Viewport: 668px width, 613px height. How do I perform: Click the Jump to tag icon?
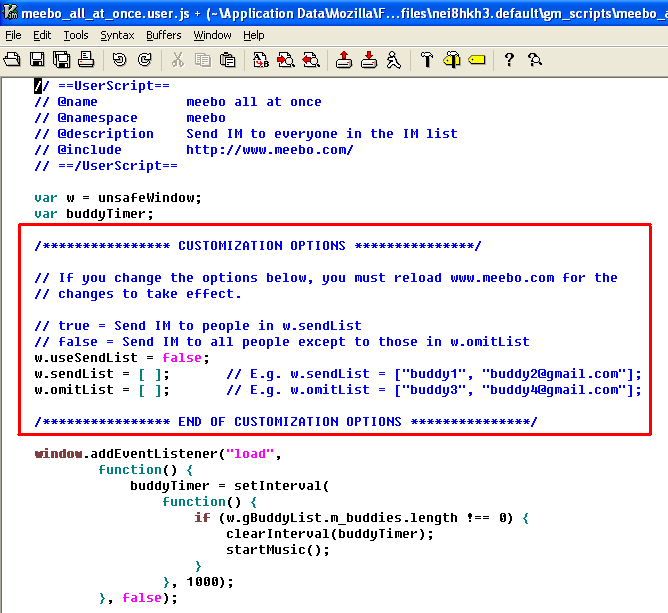(x=477, y=60)
